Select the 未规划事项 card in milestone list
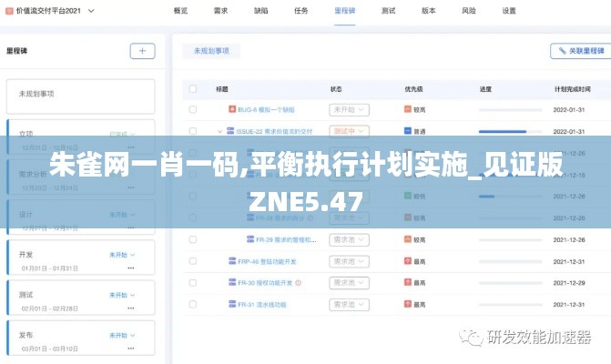Viewport: 611px width, 364px height. coord(81,96)
